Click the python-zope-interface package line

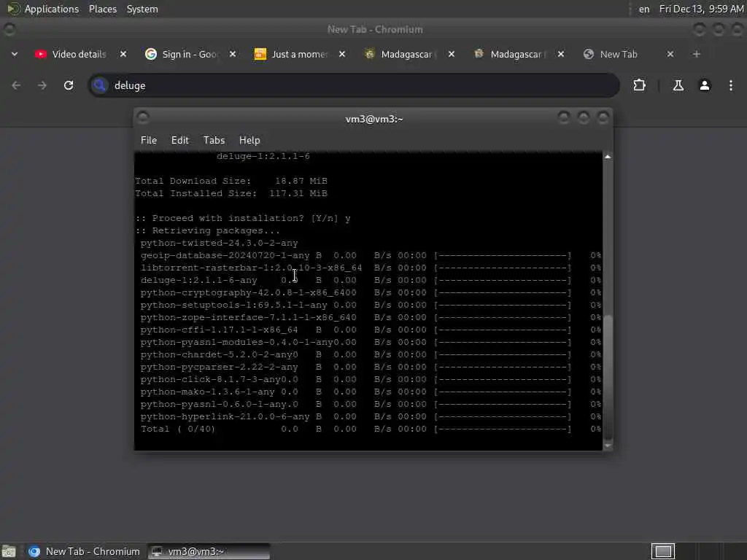[370, 317]
